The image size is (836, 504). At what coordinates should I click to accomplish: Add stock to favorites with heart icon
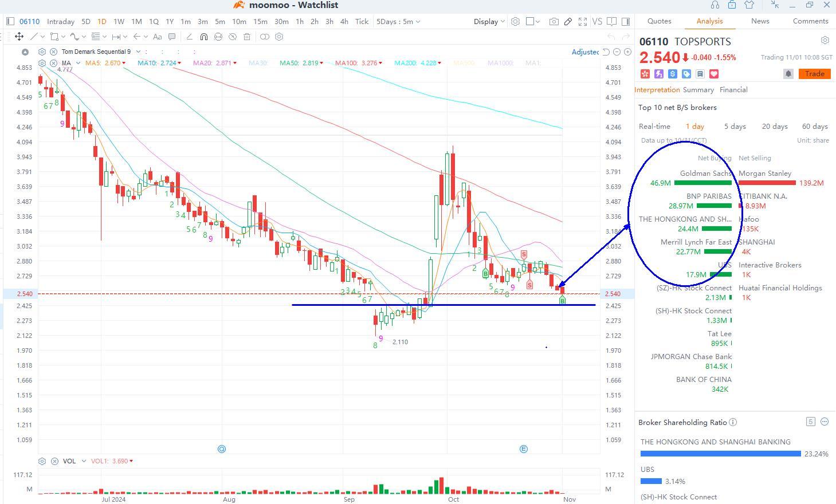point(714,74)
